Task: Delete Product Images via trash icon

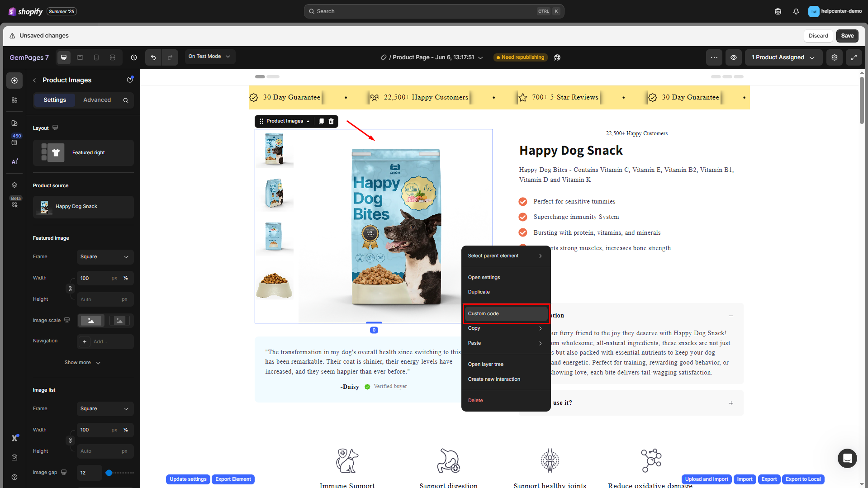Action: 331,121
